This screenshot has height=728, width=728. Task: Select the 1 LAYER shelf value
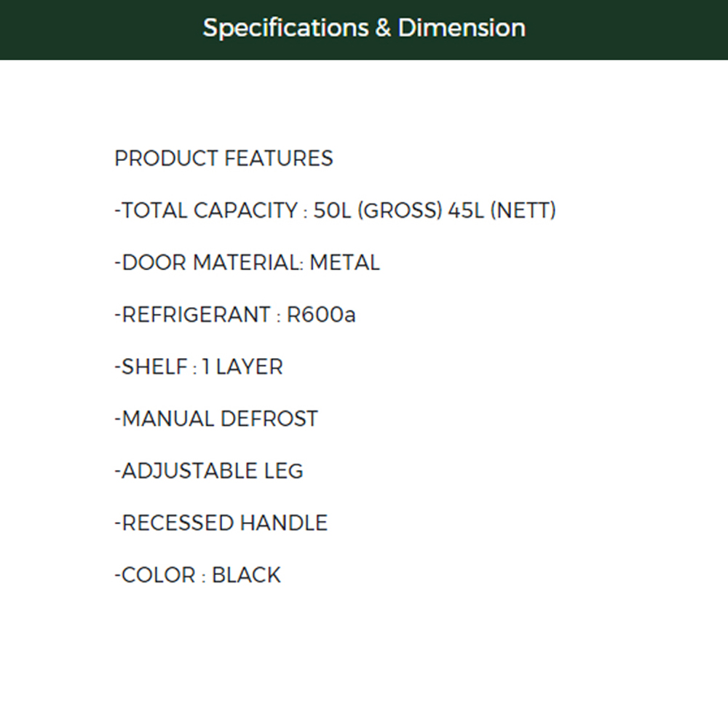(242, 367)
